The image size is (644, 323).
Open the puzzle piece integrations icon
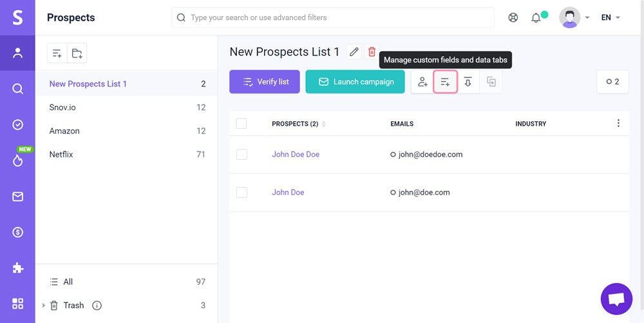click(17, 268)
